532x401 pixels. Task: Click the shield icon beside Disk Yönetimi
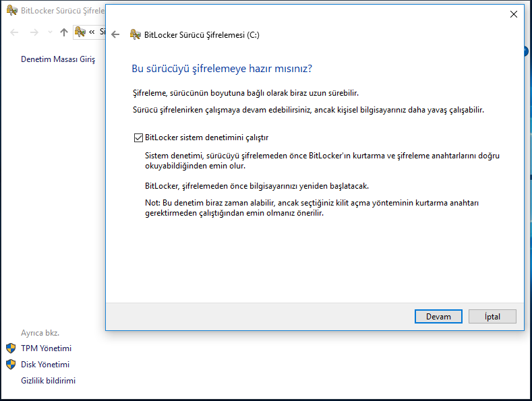tap(11, 365)
